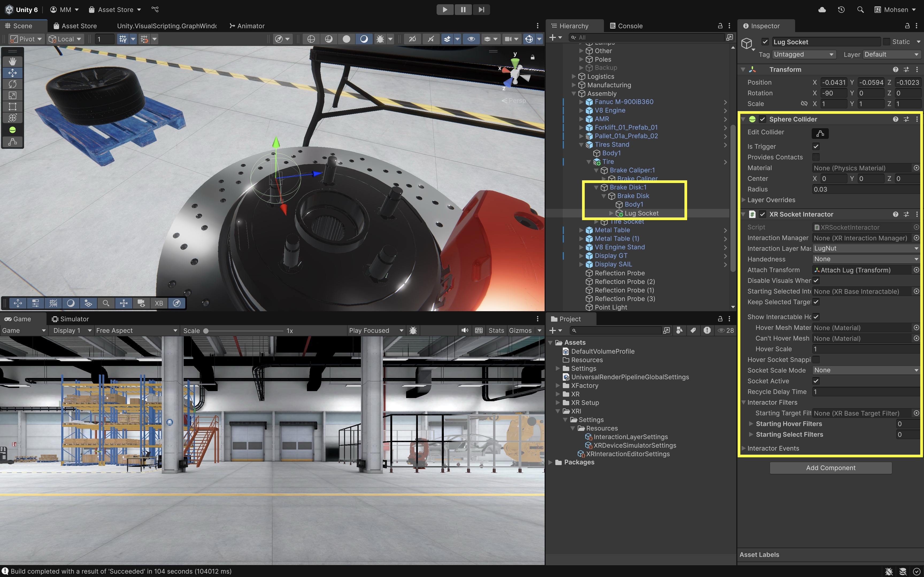This screenshot has height=577, width=924.
Task: Open the Undo History icon
Action: click(841, 10)
